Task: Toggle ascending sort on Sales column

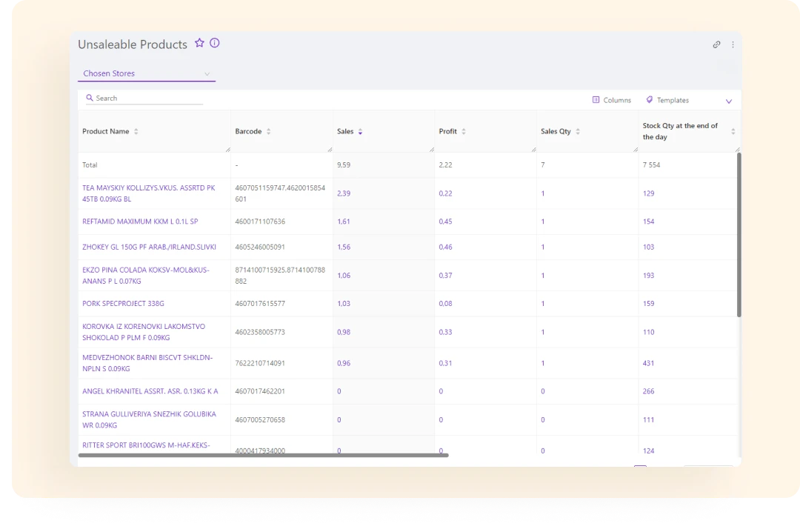Action: [361, 131]
